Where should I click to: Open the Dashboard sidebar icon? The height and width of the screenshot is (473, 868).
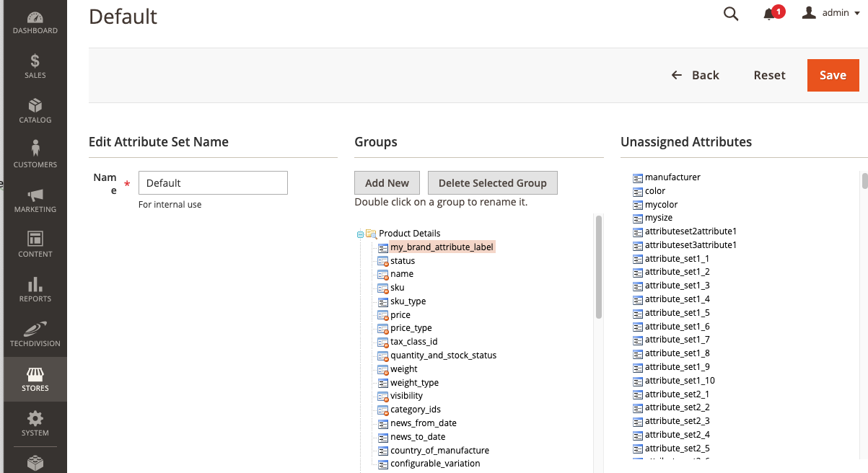click(35, 22)
